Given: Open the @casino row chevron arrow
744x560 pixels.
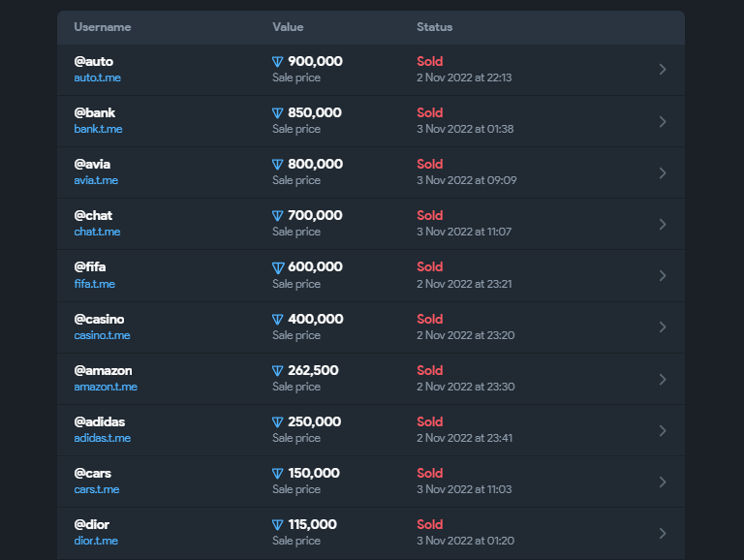Looking at the screenshot, I should (663, 327).
